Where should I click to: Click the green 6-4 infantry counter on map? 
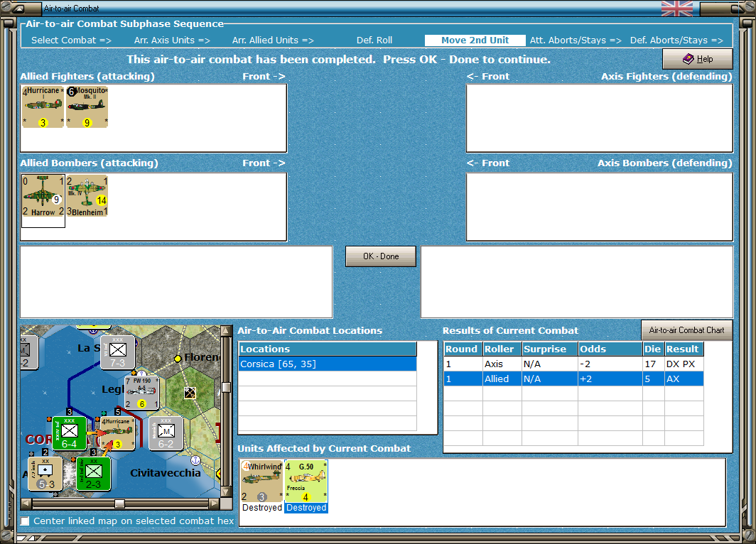[70, 434]
